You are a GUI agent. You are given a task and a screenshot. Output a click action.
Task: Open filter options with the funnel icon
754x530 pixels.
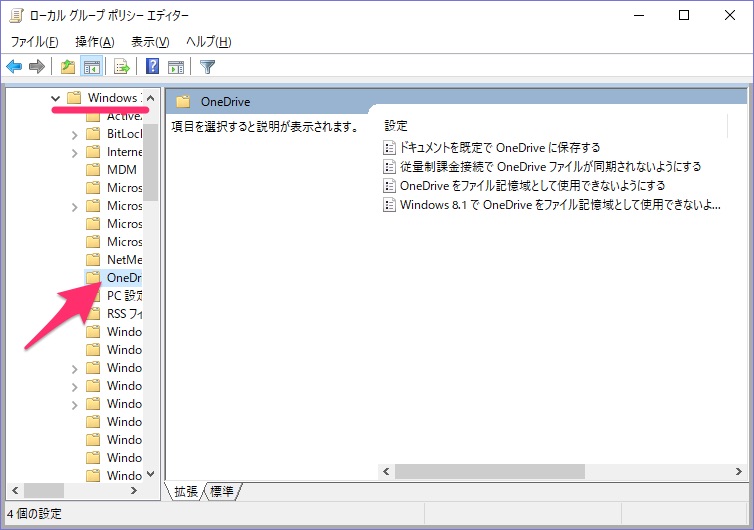coord(207,66)
